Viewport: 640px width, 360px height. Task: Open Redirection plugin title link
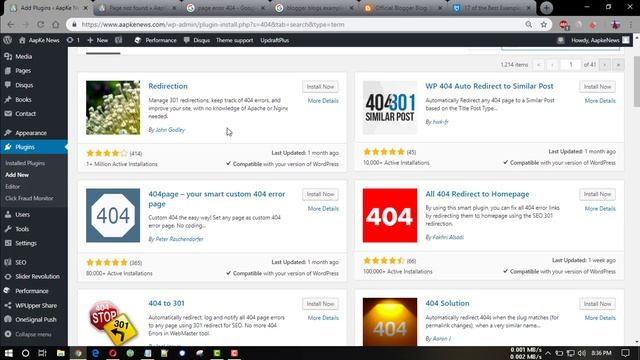[168, 86]
